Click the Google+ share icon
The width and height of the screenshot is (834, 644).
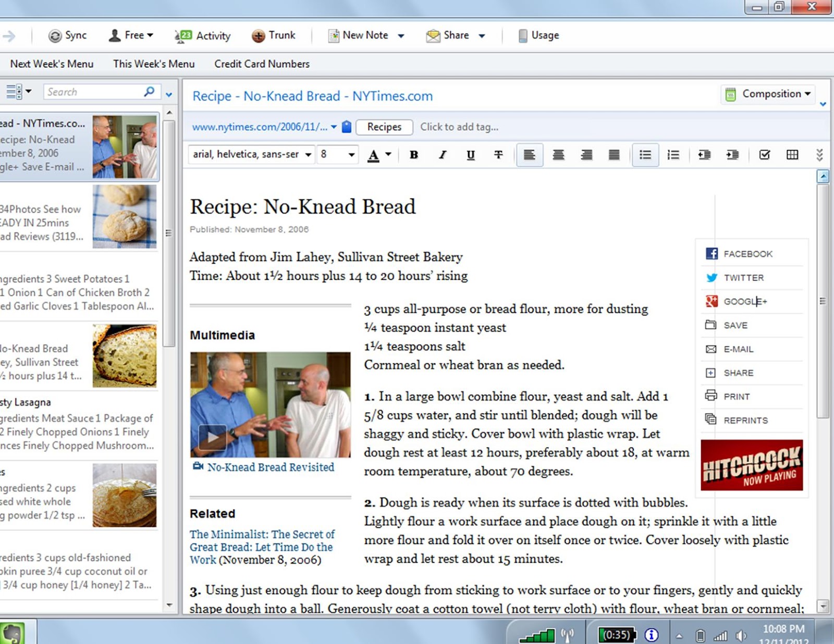pyautogui.click(x=712, y=301)
